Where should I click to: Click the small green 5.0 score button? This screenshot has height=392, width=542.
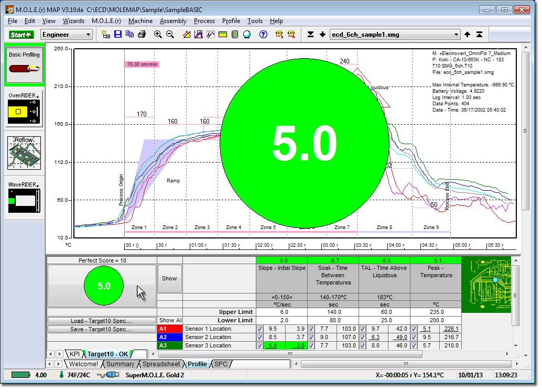[x=102, y=286]
